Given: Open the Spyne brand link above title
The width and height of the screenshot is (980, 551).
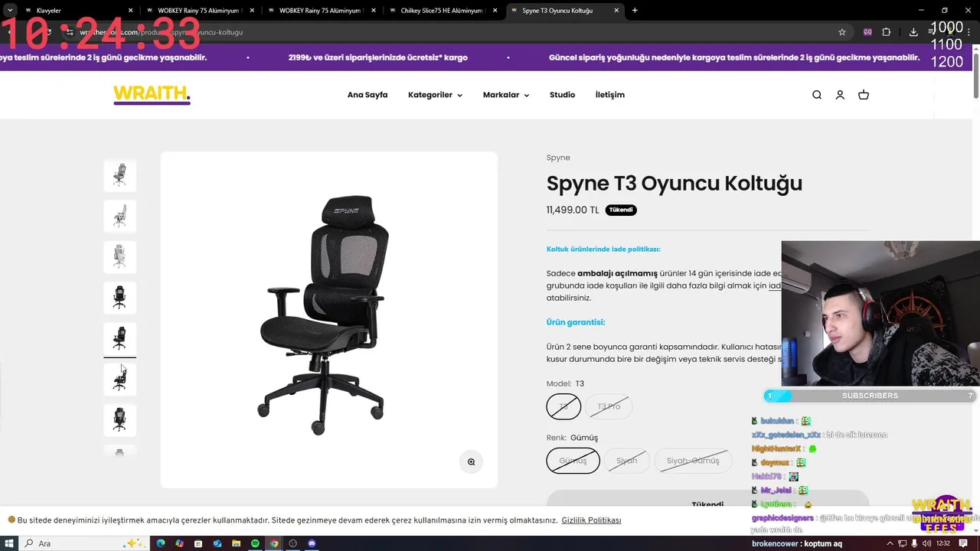Looking at the screenshot, I should [x=558, y=158].
